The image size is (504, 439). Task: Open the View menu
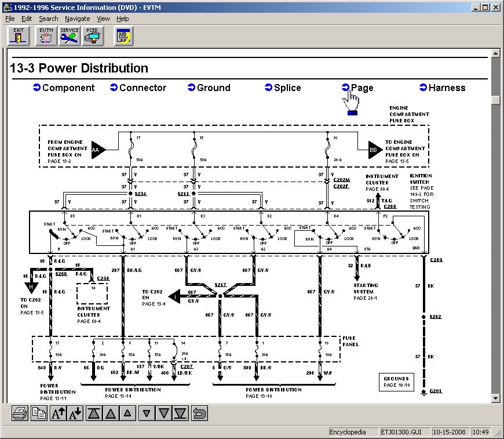tap(103, 19)
